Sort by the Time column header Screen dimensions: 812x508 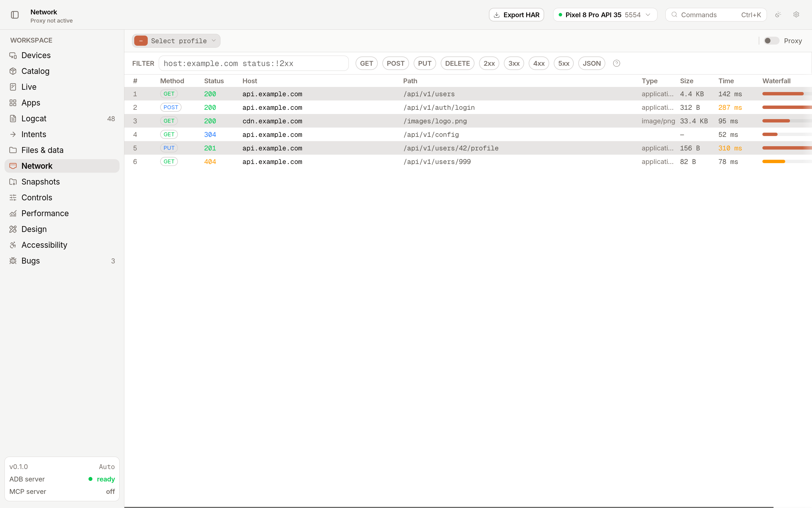[x=726, y=81]
